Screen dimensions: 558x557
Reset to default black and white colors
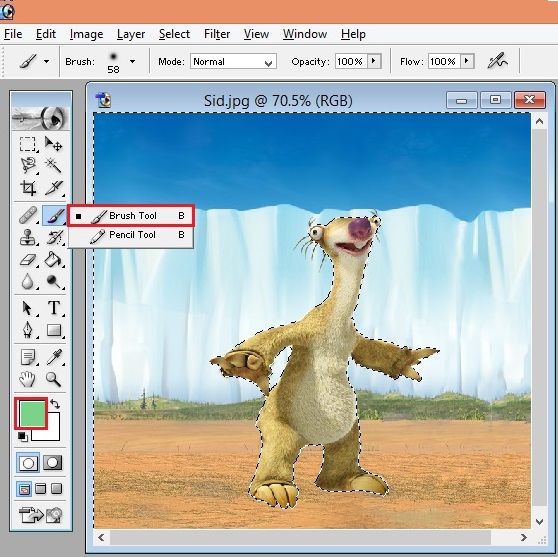click(x=23, y=436)
